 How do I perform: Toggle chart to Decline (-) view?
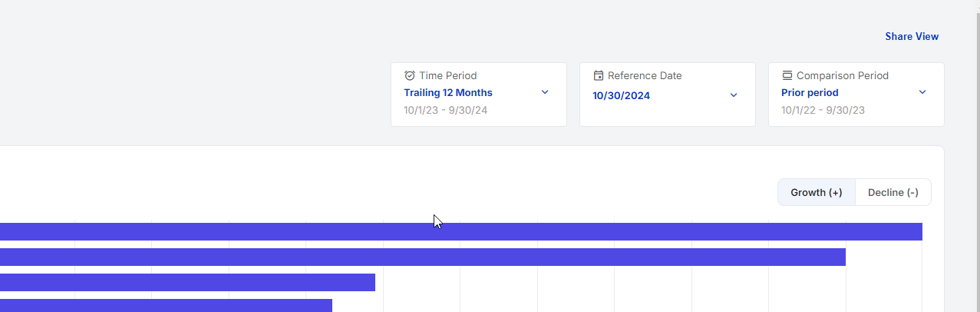(x=893, y=192)
